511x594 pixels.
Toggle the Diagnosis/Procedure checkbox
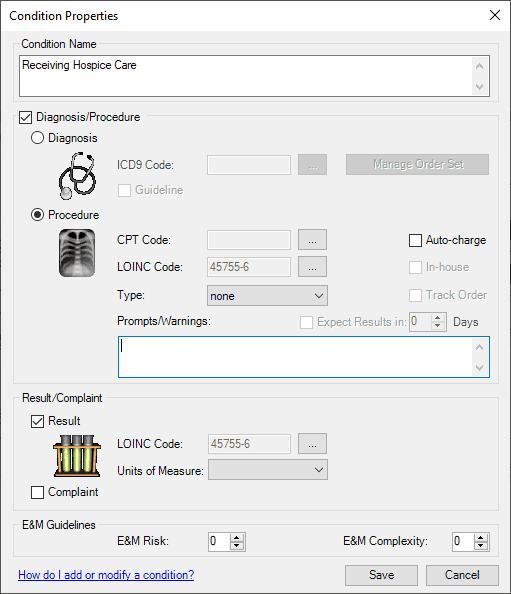coord(25,117)
